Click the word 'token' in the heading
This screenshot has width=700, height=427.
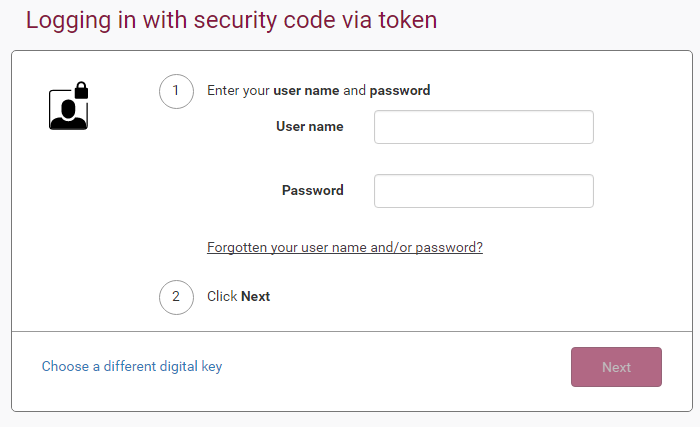tap(408, 20)
